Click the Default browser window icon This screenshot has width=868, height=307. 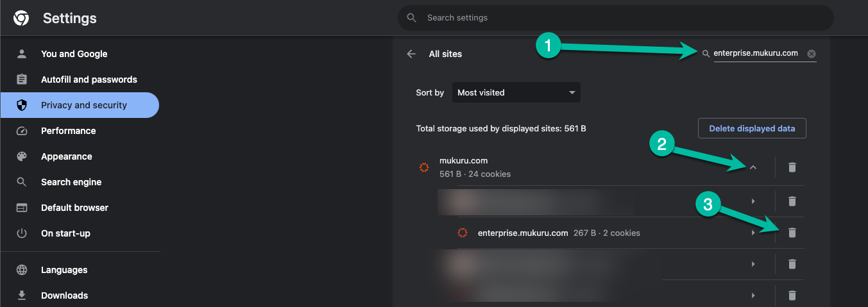[22, 208]
